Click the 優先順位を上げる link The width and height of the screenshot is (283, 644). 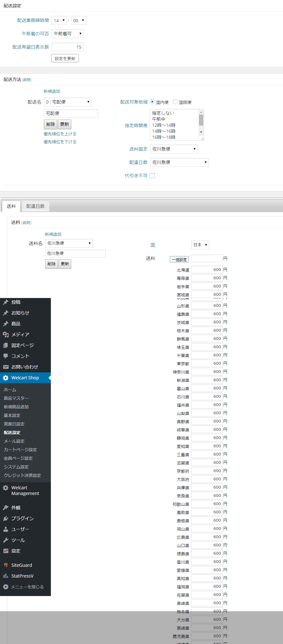(x=60, y=134)
